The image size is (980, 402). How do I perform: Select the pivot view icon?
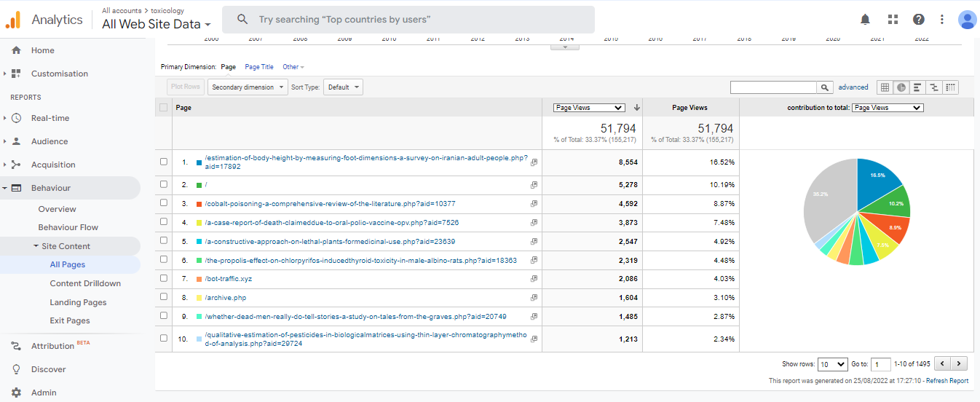click(950, 87)
